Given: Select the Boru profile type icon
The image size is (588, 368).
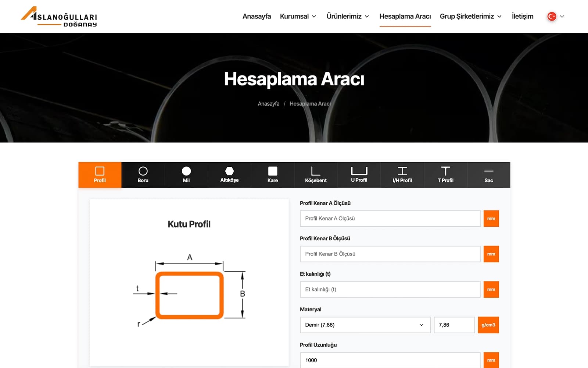Looking at the screenshot, I should (143, 174).
